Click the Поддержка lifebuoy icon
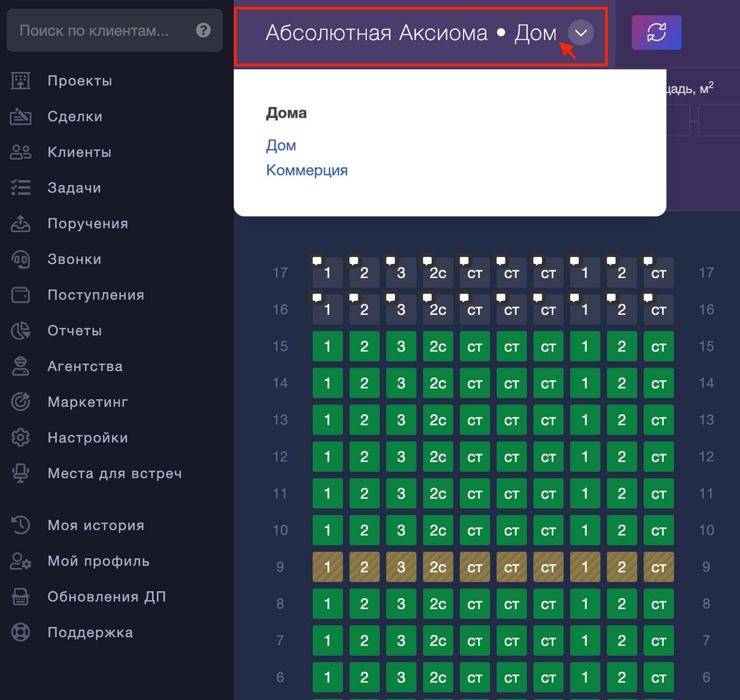 click(x=20, y=632)
